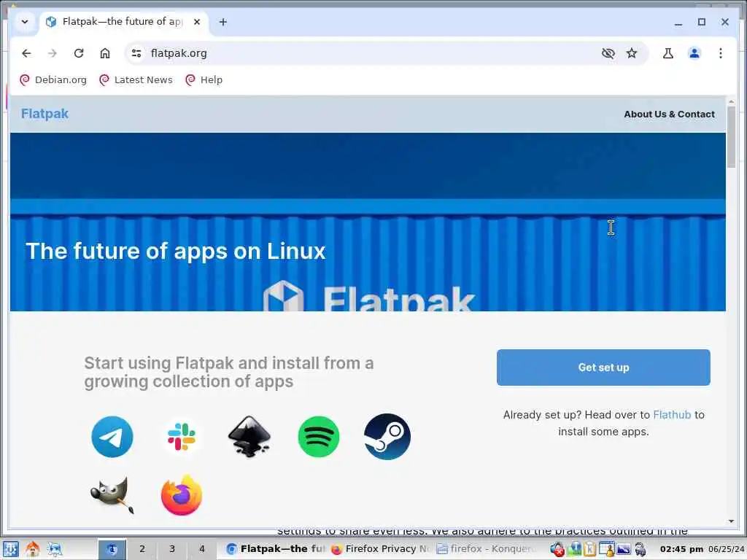Viewport: 747px width, 560px height.
Task: View site information icon in address bar
Action: 136,53
